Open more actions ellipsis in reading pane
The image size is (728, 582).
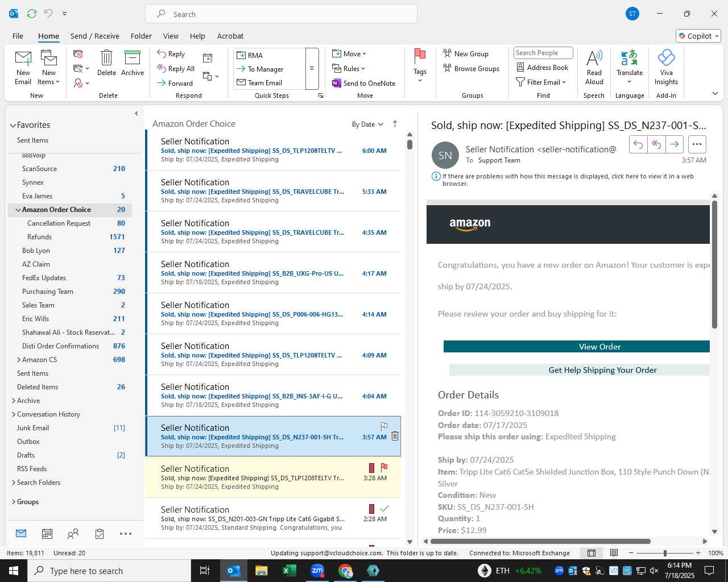(x=697, y=144)
